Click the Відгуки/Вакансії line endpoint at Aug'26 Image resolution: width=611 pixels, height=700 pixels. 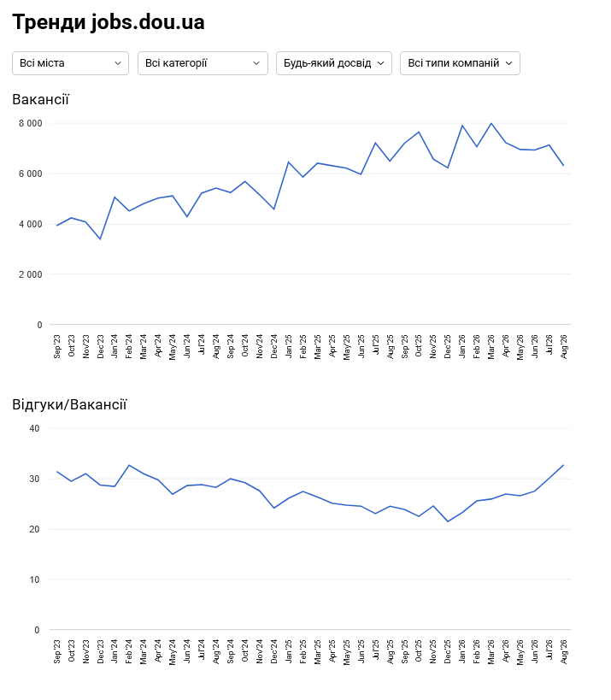pos(563,465)
